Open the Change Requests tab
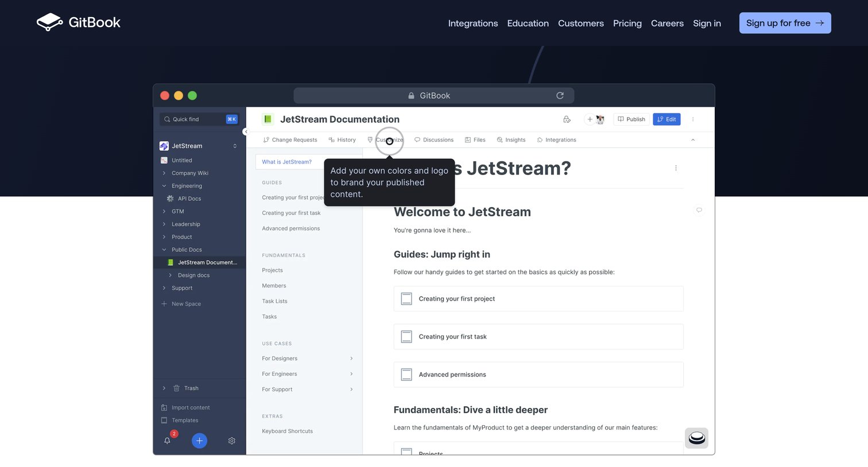Screen dimensions: 868x467 pyautogui.click(x=290, y=140)
